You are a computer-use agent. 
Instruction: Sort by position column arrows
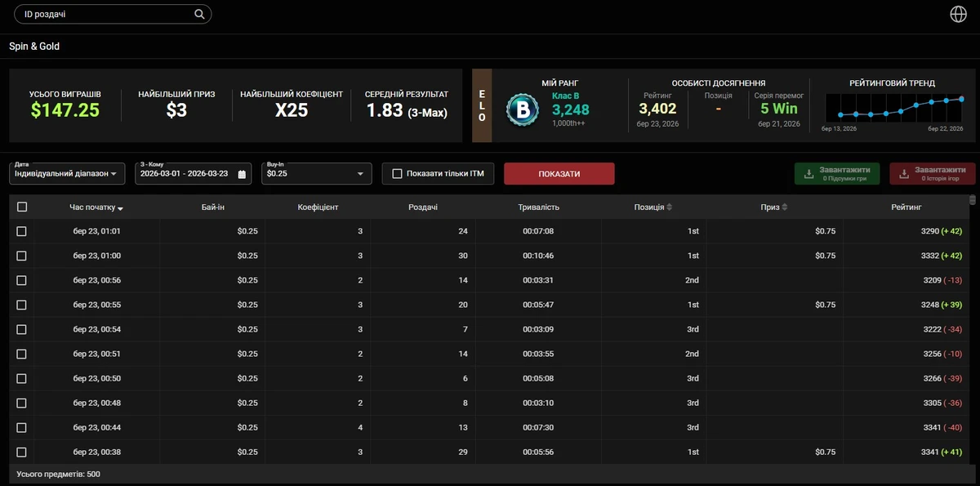pos(670,207)
